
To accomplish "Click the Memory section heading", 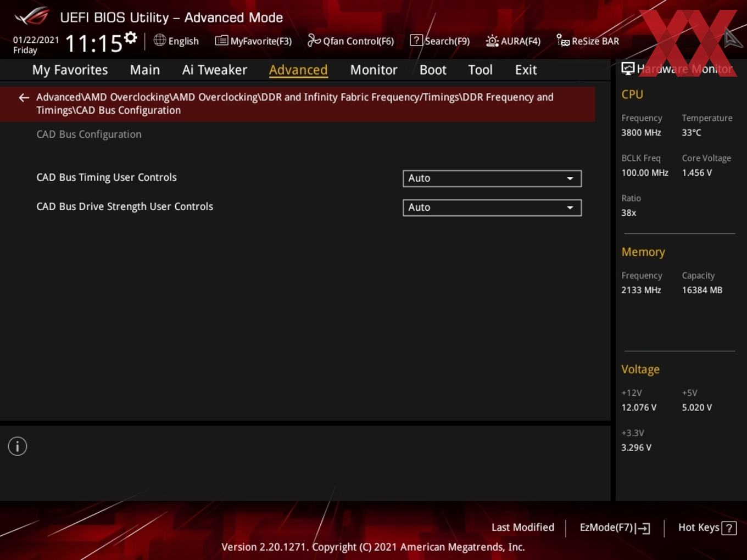I will (x=643, y=252).
